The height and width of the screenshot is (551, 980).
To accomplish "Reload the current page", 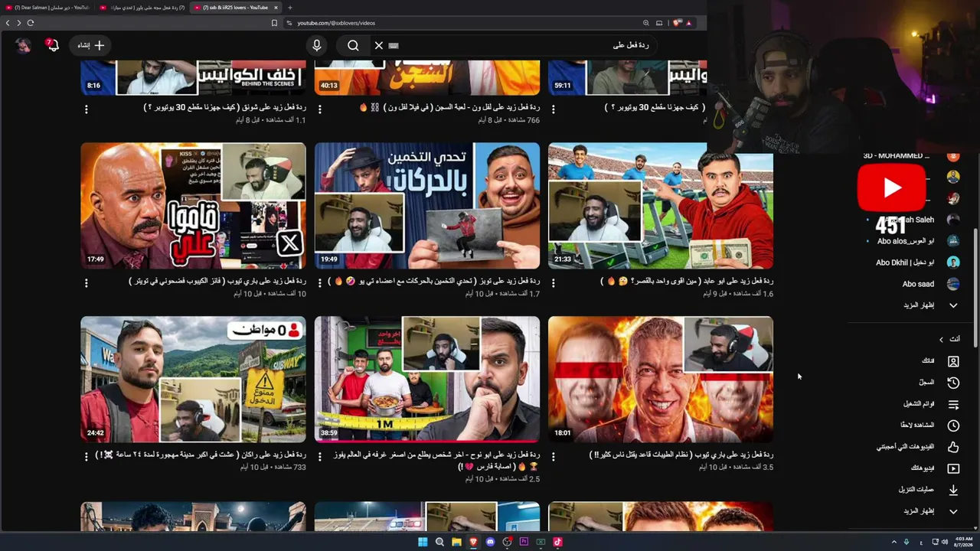I will 31,23.
